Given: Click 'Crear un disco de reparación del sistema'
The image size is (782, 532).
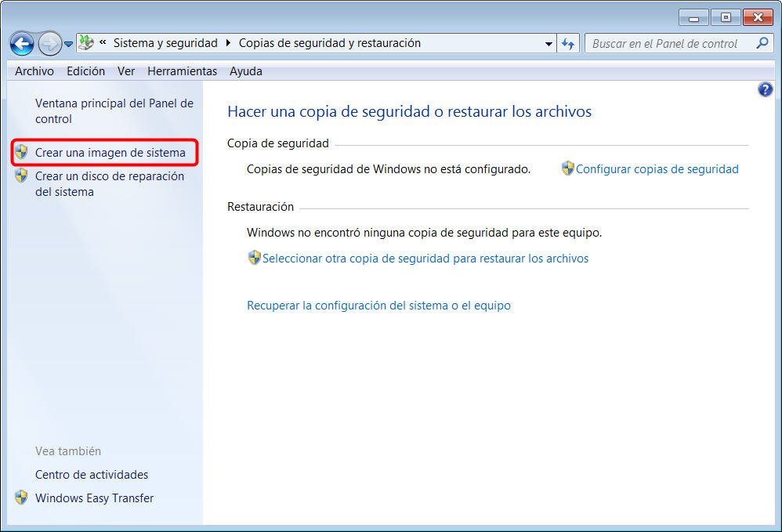Looking at the screenshot, I should click(109, 184).
